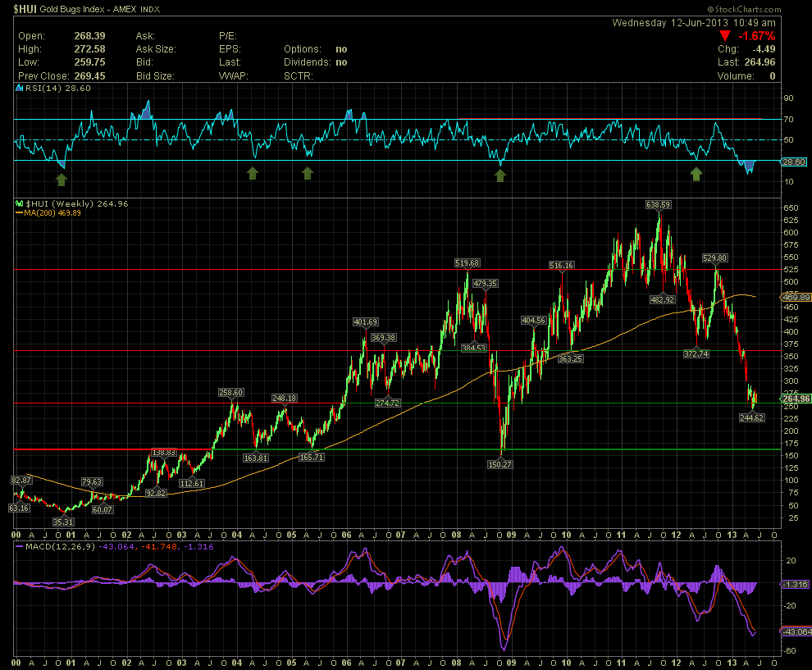Click the 28.60 RSI value tag on right axis
The height and width of the screenshot is (670, 812).
tap(792, 164)
